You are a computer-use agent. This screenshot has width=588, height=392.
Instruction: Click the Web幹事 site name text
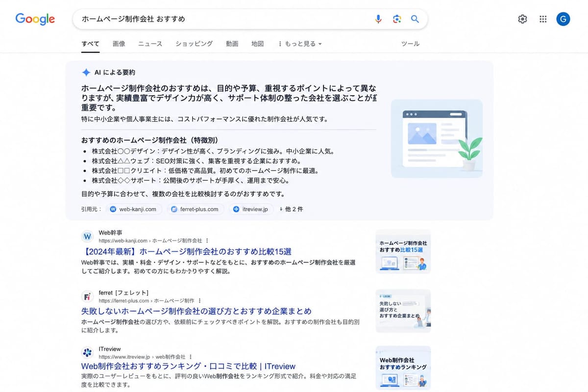tap(110, 233)
